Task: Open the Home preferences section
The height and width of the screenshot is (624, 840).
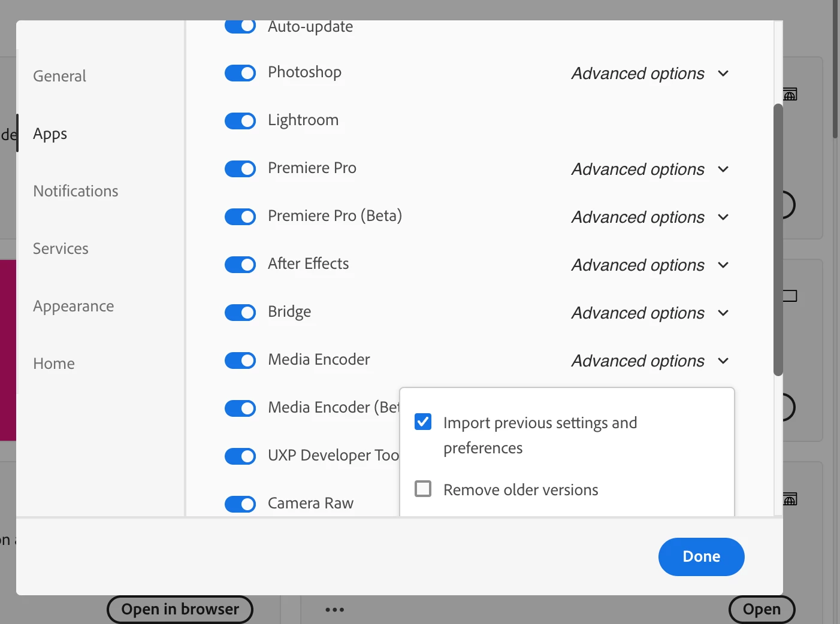Action: pos(54,364)
